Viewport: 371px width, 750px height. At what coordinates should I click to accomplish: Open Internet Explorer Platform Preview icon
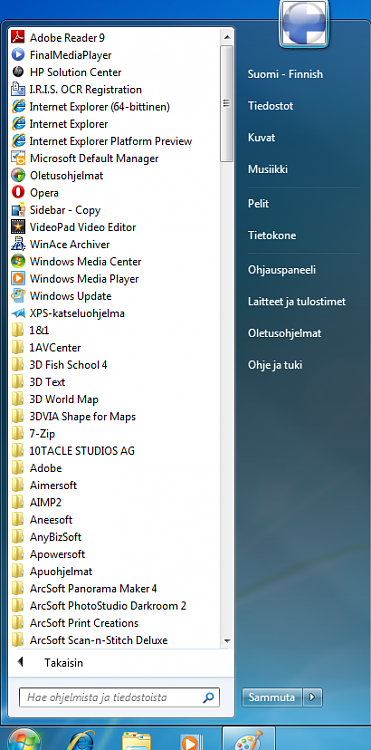click(18, 141)
